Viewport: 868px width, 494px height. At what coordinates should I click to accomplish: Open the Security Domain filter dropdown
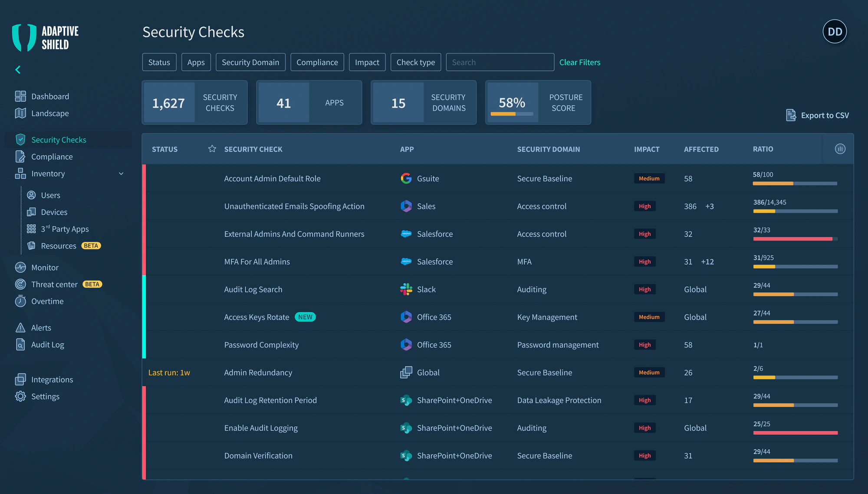(250, 62)
